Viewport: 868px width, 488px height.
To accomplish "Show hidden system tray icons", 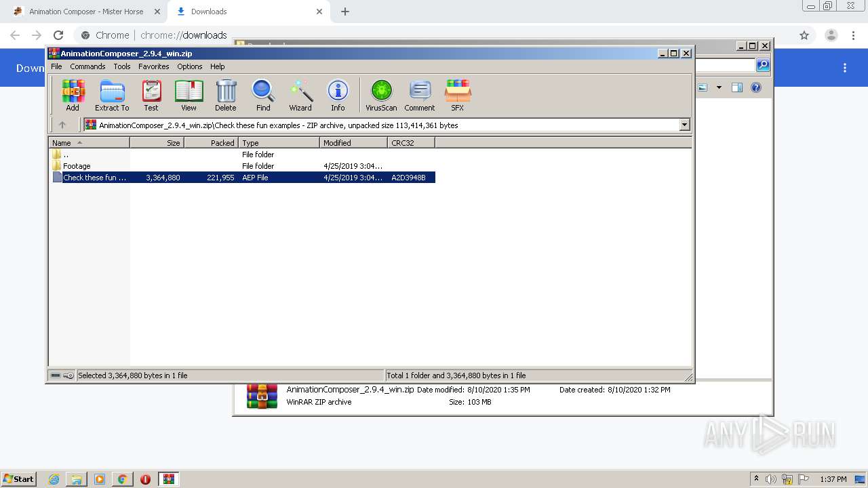I will point(756,479).
